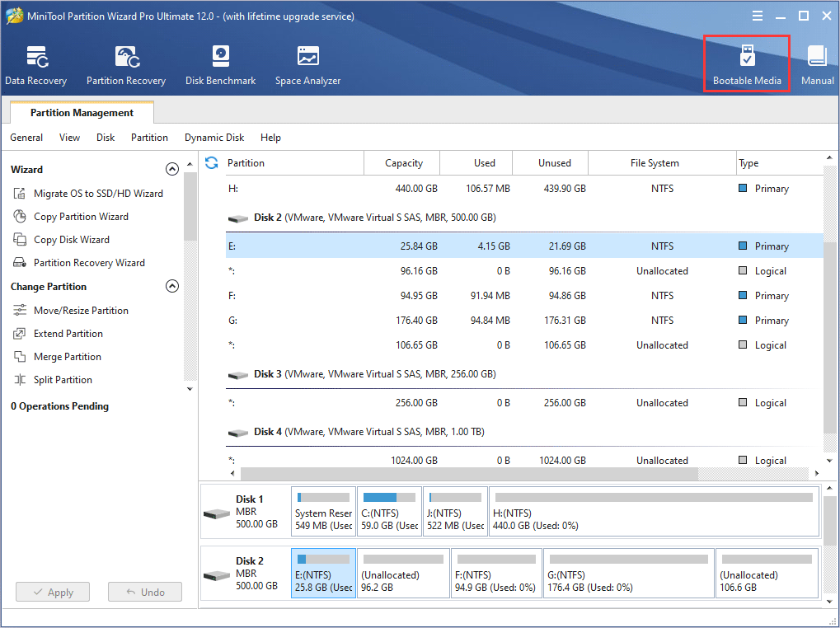Collapse the Change Partition section
Screen dimensions: 840x628
[x=172, y=287]
